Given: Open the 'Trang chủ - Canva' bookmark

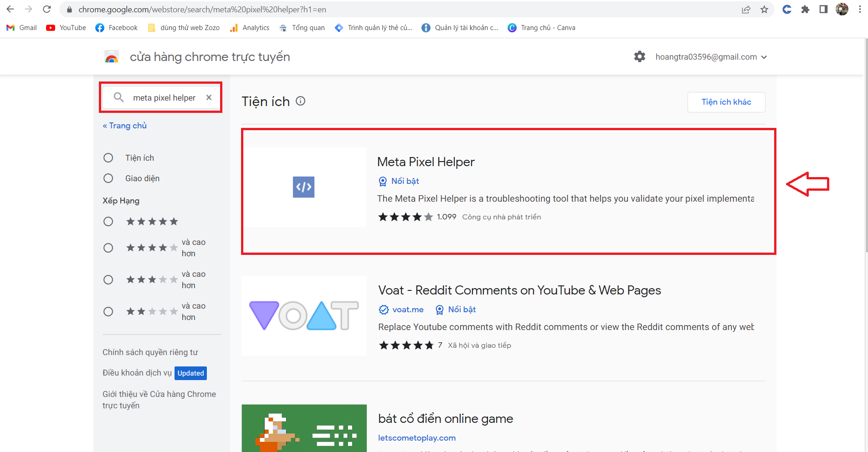Looking at the screenshot, I should [x=542, y=28].
